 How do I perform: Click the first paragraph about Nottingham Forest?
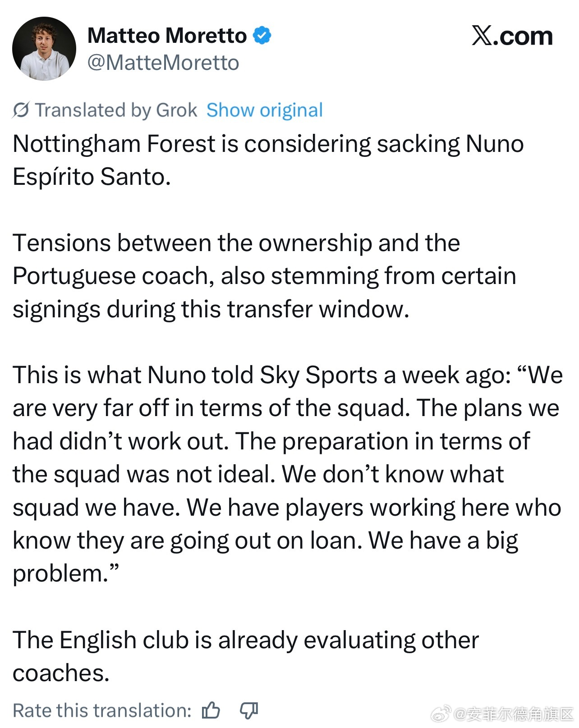pyautogui.click(x=268, y=160)
